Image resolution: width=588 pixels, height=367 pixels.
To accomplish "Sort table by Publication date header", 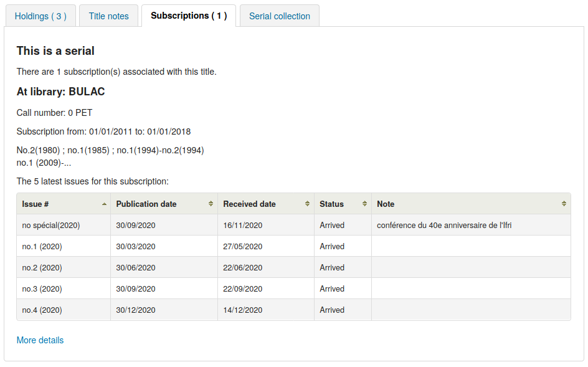I will [146, 204].
